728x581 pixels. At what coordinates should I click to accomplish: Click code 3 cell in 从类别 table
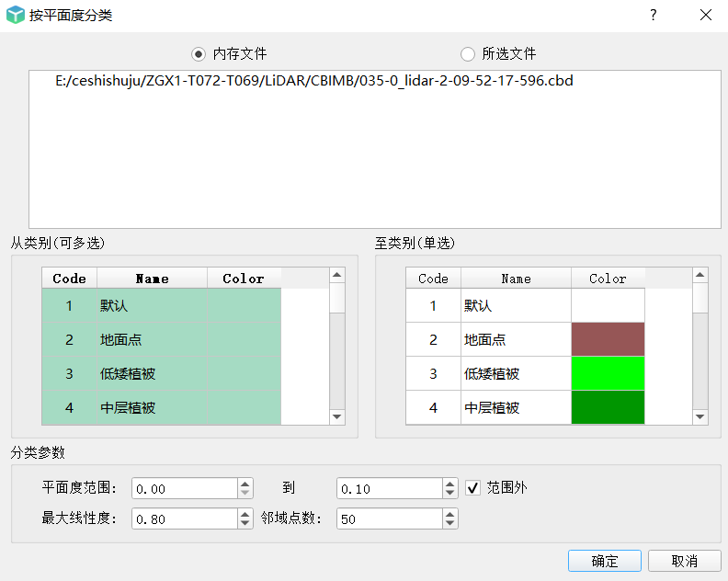[69, 373]
